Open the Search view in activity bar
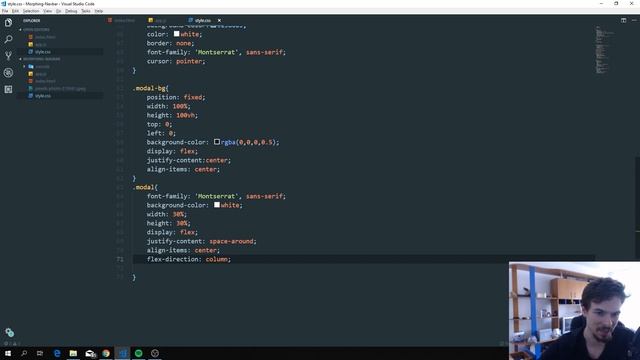 coord(8,39)
